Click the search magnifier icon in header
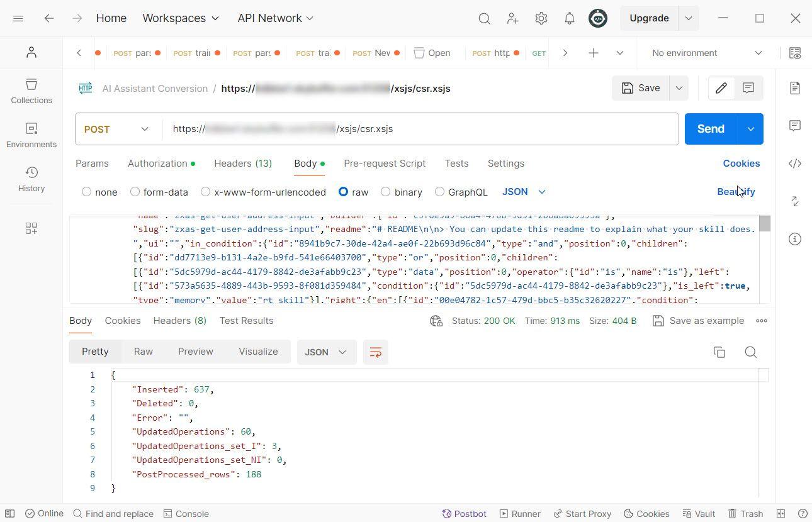The width and height of the screenshot is (812, 522). click(x=484, y=18)
